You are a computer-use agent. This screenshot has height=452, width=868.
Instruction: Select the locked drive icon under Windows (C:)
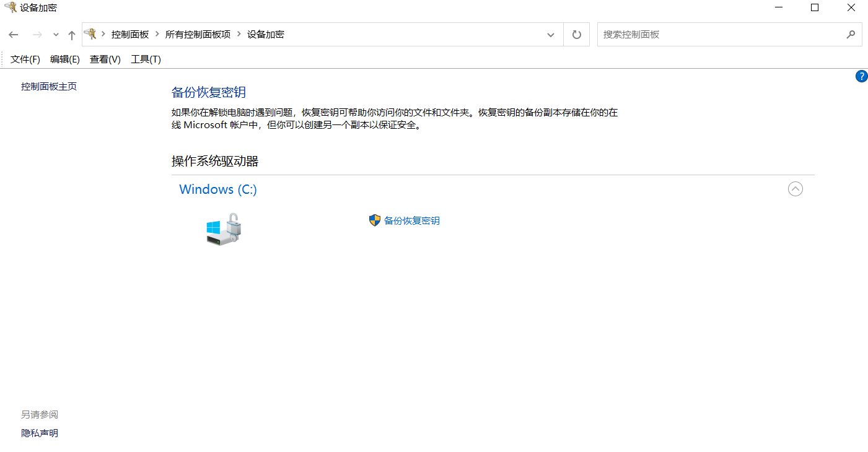[x=223, y=229]
